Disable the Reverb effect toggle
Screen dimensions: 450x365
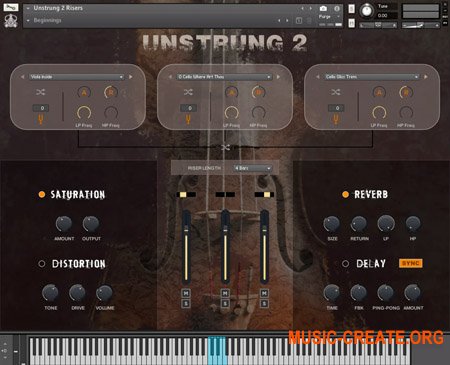pyautogui.click(x=345, y=194)
